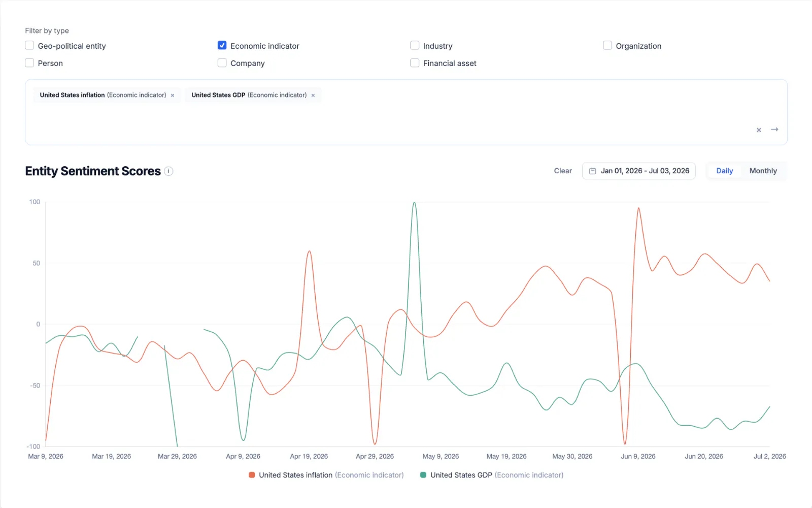Click the Mar 29, 2026 axis label
Viewport: 812px width, 508px height.
177,456
